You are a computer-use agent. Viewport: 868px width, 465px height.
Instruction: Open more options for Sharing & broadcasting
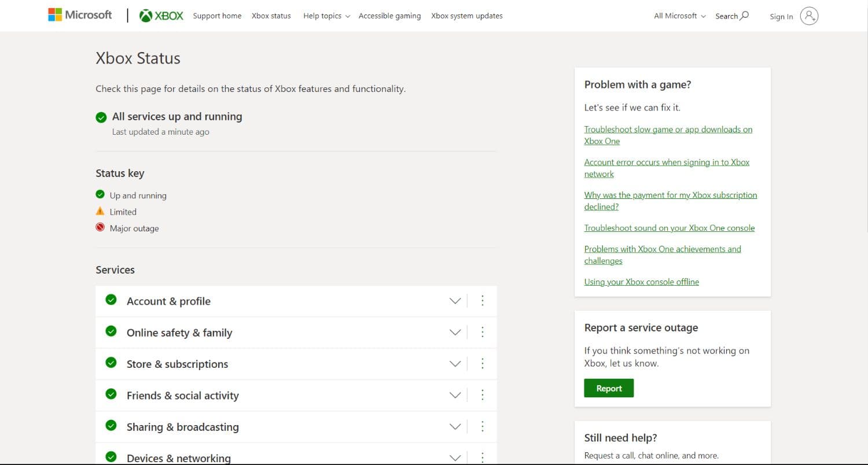coord(483,426)
